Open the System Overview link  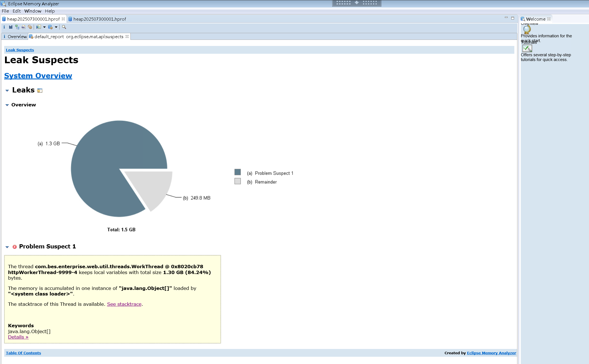click(x=38, y=76)
